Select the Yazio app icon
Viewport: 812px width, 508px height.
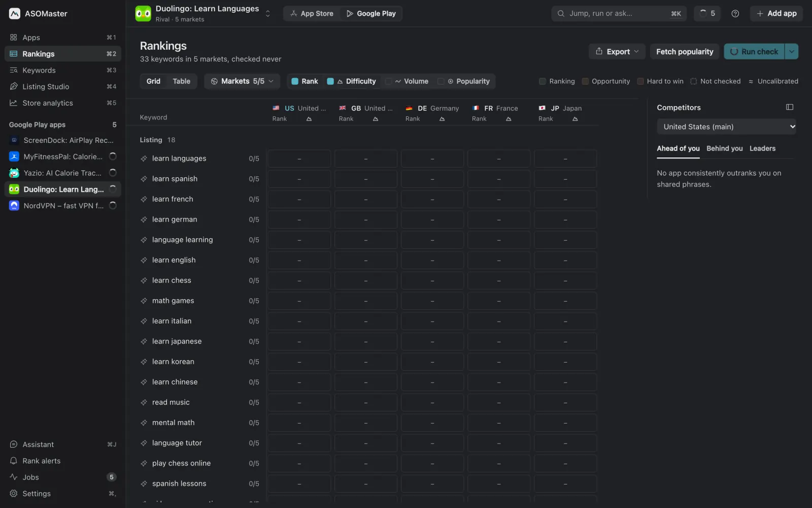pos(14,173)
